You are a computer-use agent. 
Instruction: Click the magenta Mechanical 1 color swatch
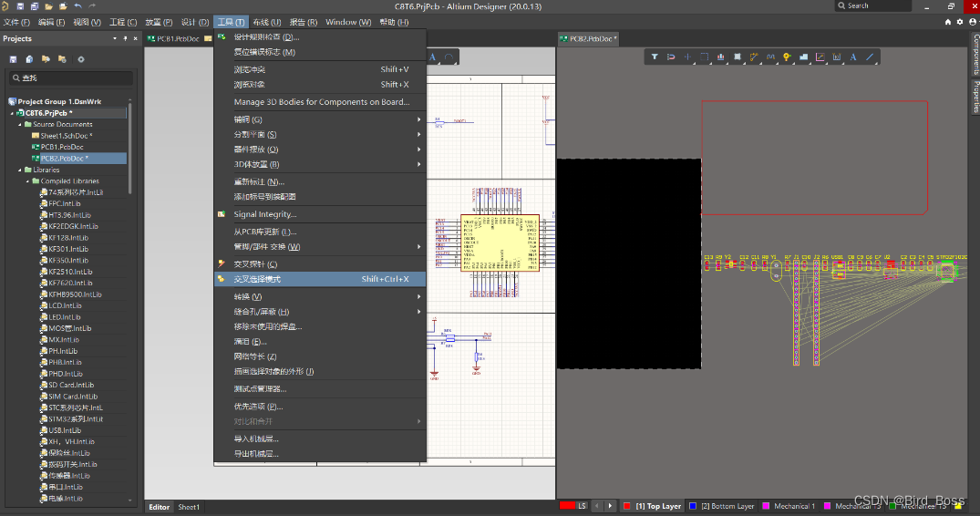tap(766, 506)
